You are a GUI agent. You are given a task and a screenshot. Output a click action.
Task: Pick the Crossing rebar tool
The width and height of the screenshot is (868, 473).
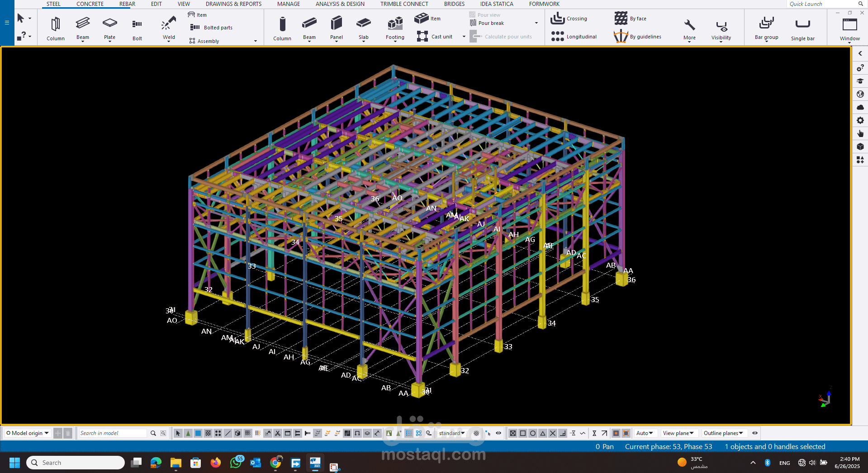569,19
